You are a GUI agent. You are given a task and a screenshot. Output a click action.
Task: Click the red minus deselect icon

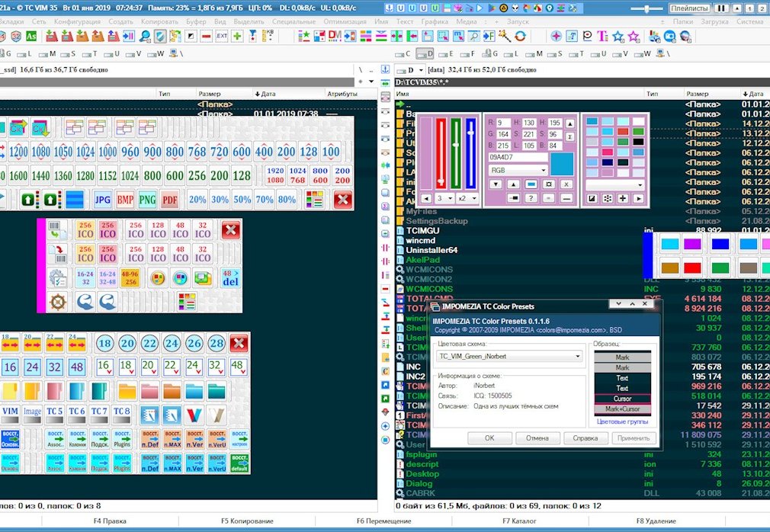(x=207, y=37)
